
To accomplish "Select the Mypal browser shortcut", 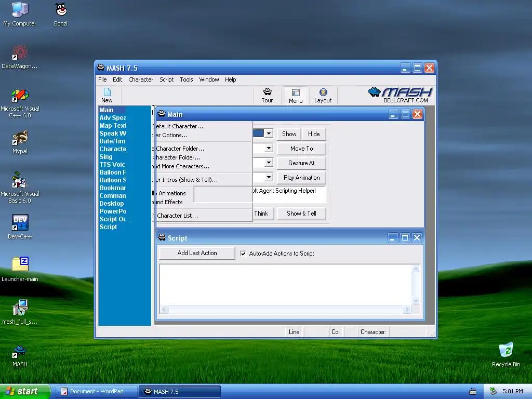I will (20, 142).
